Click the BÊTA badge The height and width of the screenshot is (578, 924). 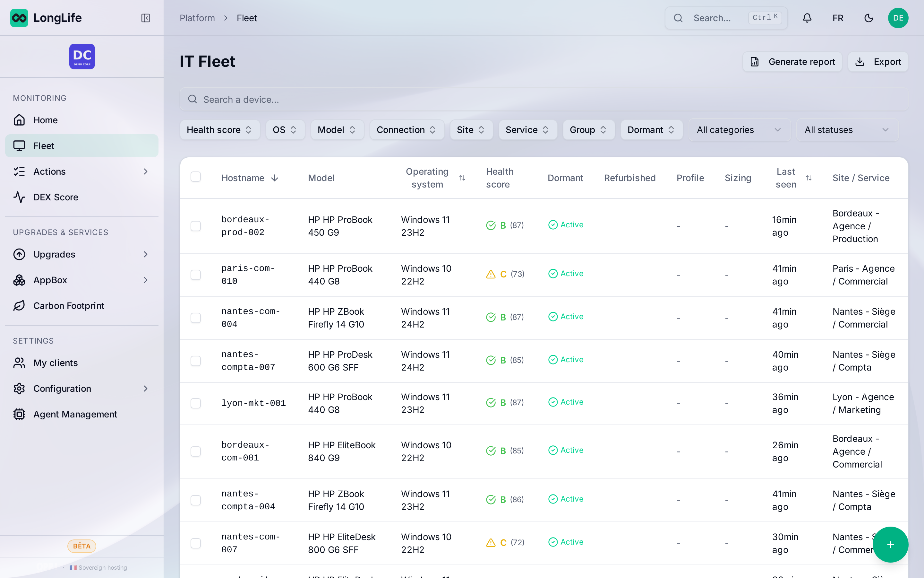(82, 546)
